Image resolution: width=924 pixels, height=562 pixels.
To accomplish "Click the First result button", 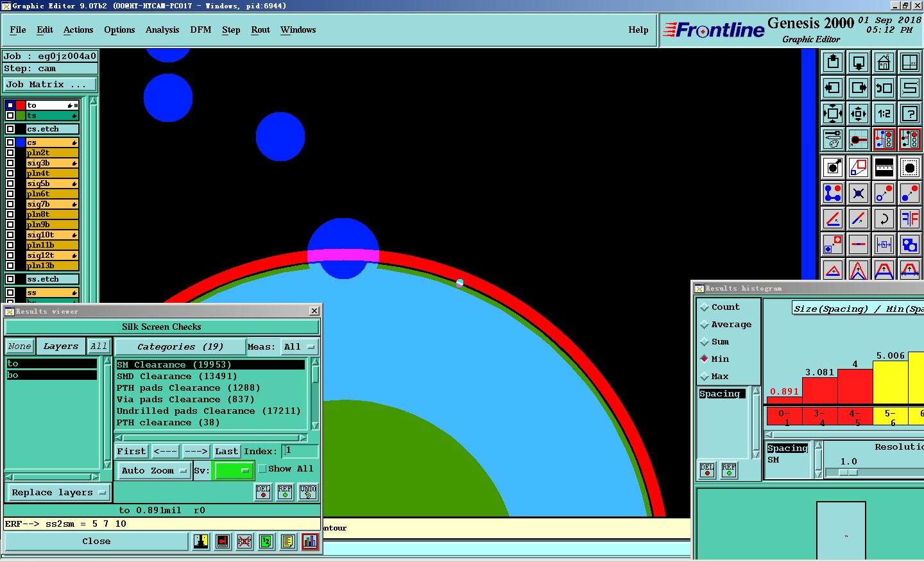I will click(132, 452).
